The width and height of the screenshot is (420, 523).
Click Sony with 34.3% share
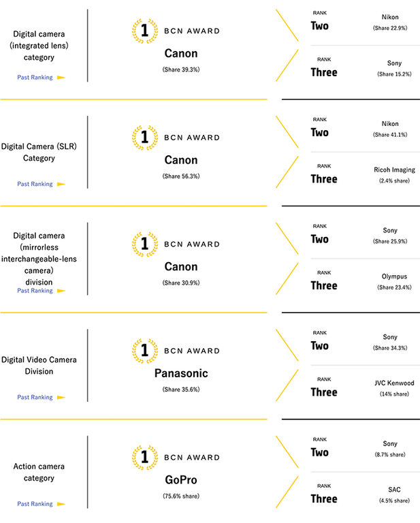pos(390,336)
